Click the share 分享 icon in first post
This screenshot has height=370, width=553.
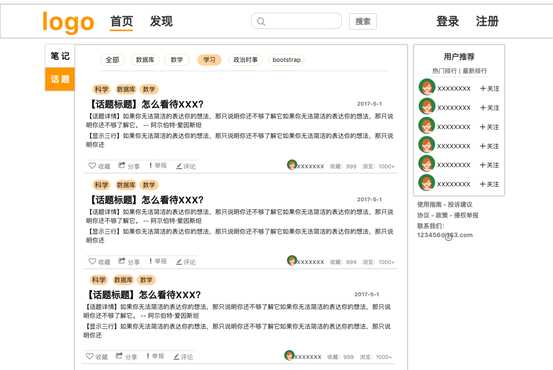pyautogui.click(x=122, y=165)
